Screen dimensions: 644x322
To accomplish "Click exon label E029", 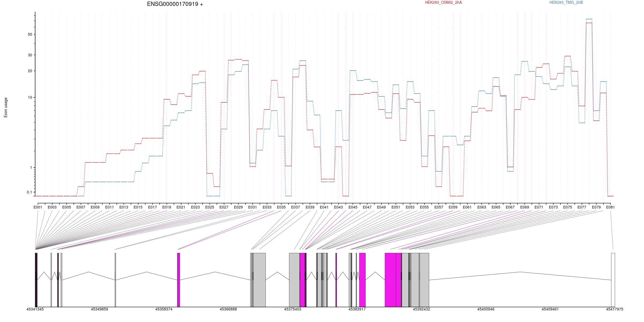I will tap(238, 207).
